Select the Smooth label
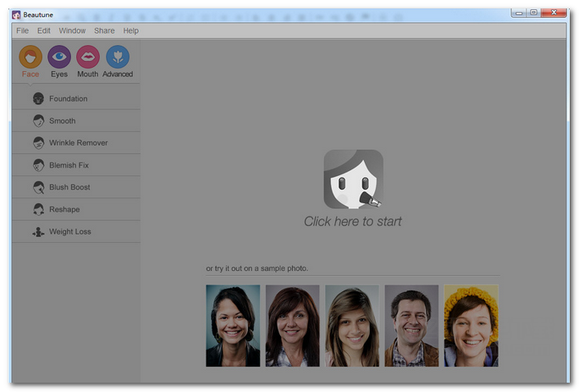 [63, 121]
